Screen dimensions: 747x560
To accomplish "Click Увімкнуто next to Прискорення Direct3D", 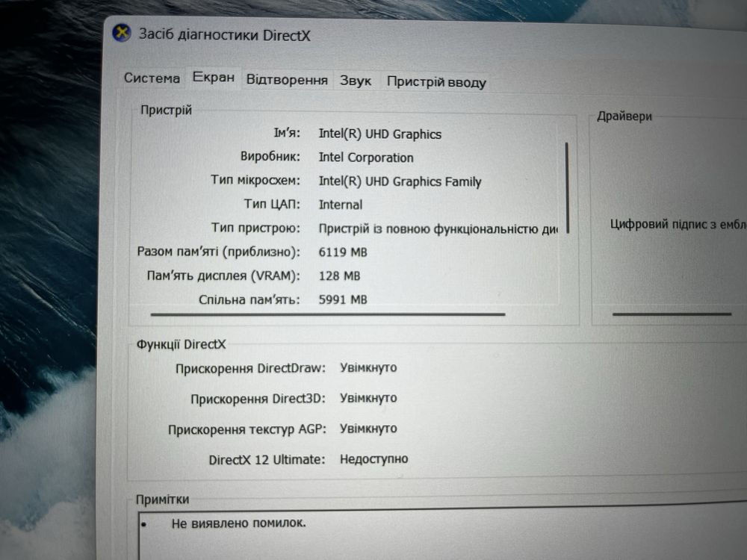I will [368, 398].
